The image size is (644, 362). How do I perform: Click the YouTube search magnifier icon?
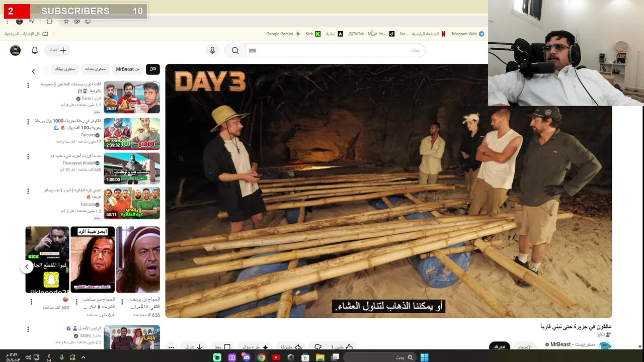235,50
